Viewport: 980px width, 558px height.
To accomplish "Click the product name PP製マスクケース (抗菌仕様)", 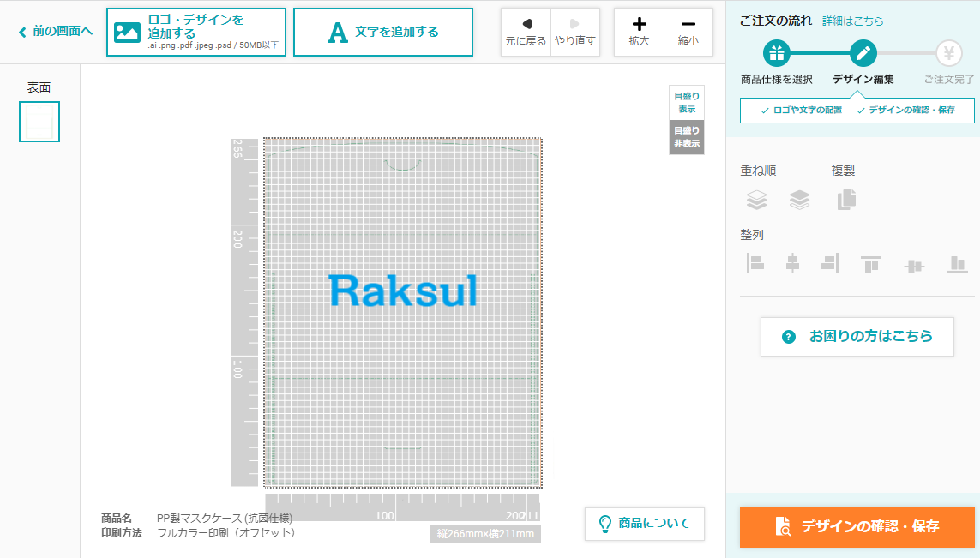I will pos(225,518).
